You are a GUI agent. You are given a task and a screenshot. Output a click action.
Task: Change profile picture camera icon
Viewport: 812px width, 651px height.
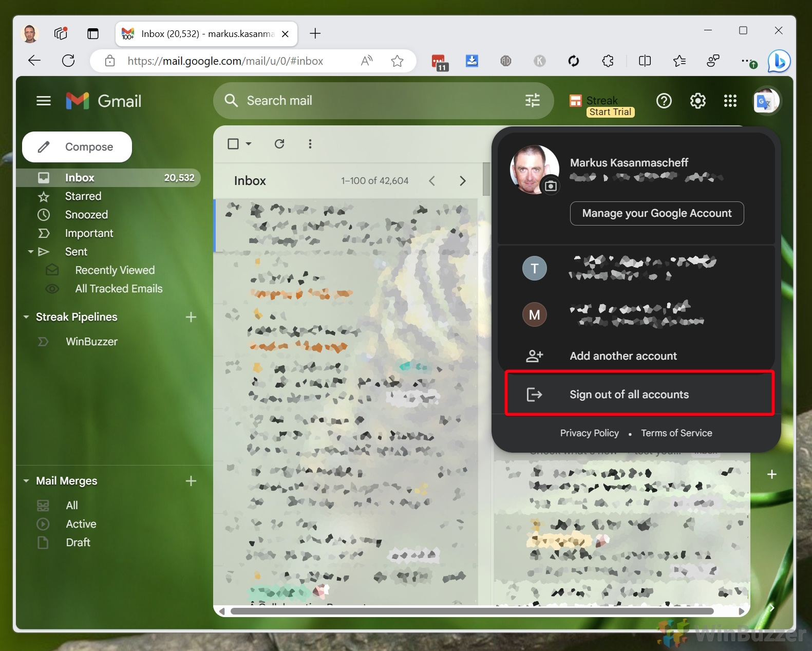[x=551, y=186]
